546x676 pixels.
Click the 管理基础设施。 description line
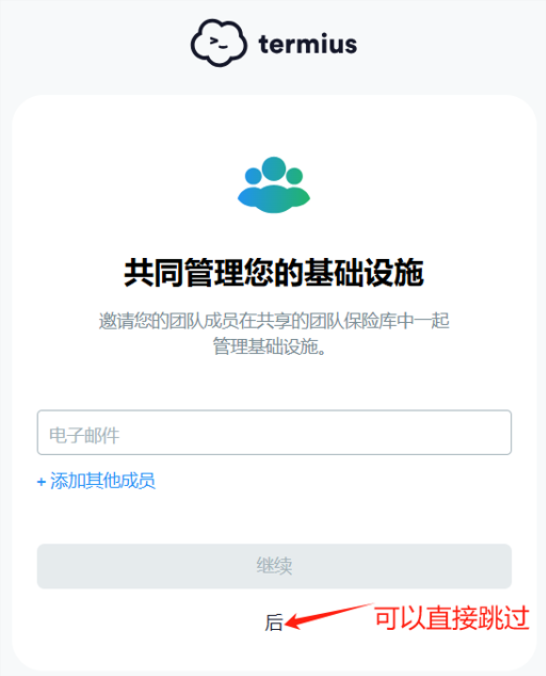(x=270, y=347)
